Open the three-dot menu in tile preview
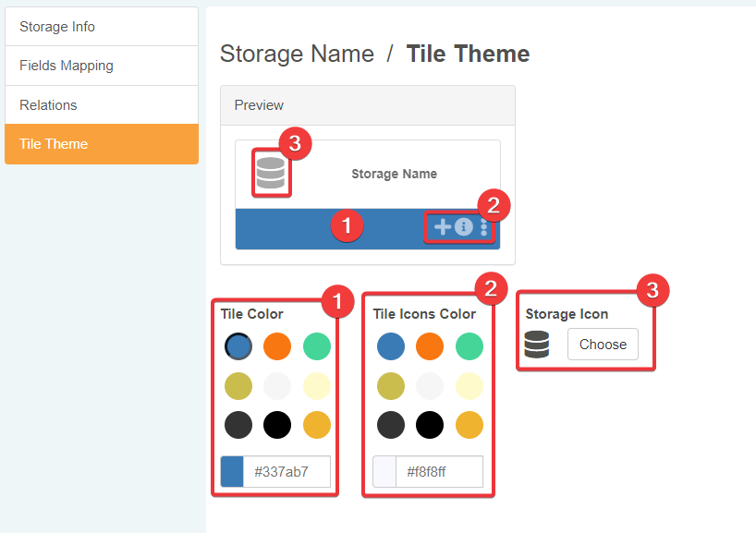756x533 pixels. tap(483, 227)
